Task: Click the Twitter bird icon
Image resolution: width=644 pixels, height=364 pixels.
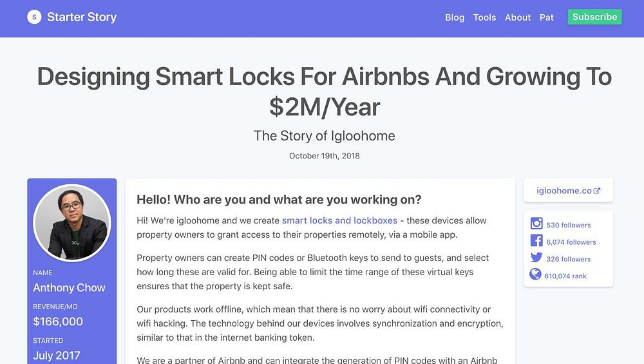Action: [x=536, y=258]
